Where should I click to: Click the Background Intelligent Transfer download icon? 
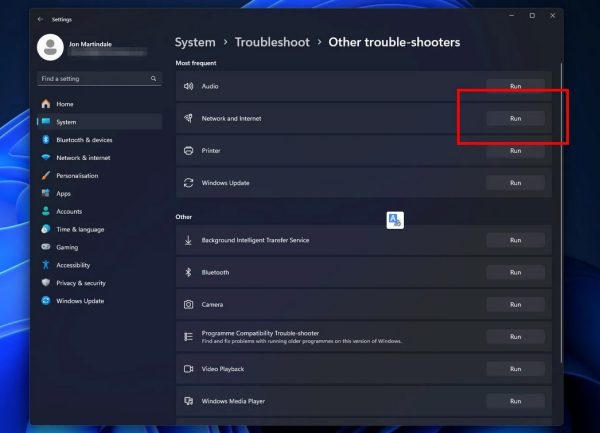[188, 240]
